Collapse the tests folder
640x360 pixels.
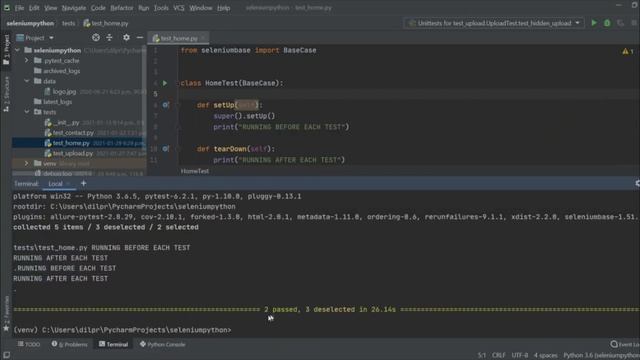pyautogui.click(x=27, y=111)
